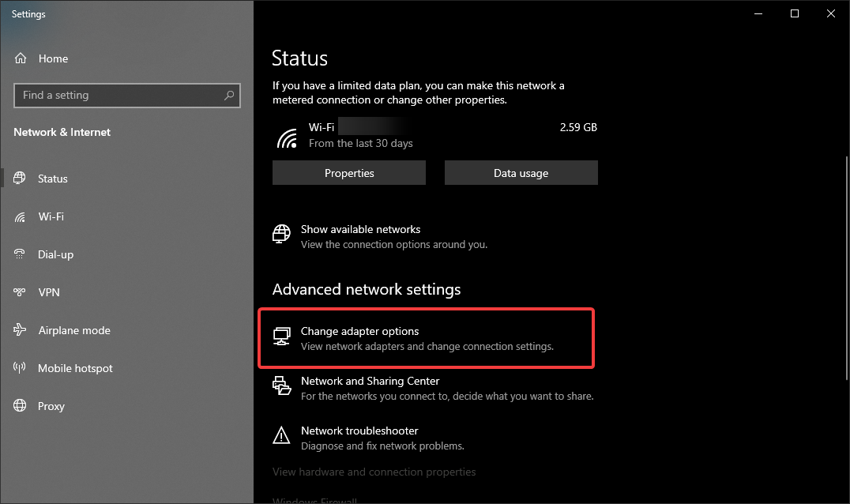Switch to Mobile hotspot settings label
The width and height of the screenshot is (850, 504).
(x=75, y=368)
